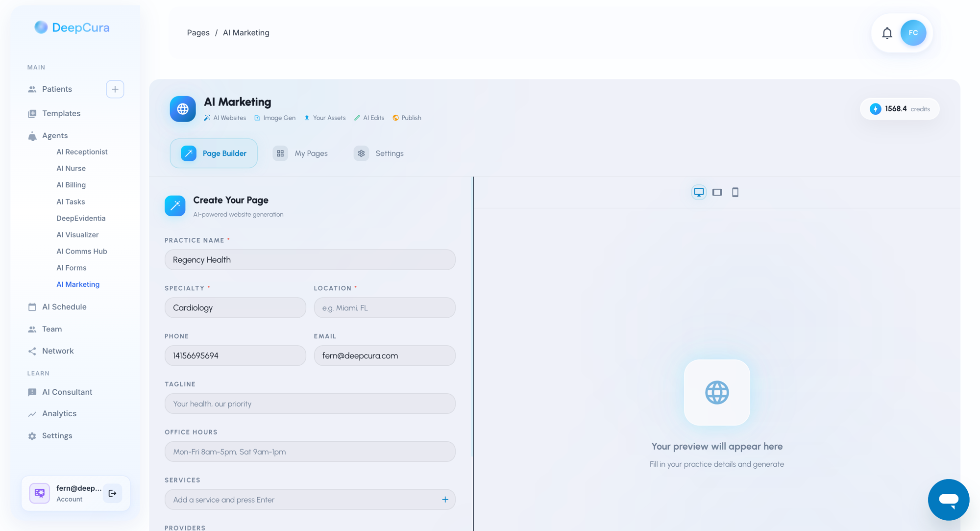This screenshot has width=980, height=531.
Task: Open AI Receptionist agent
Action: click(x=82, y=152)
